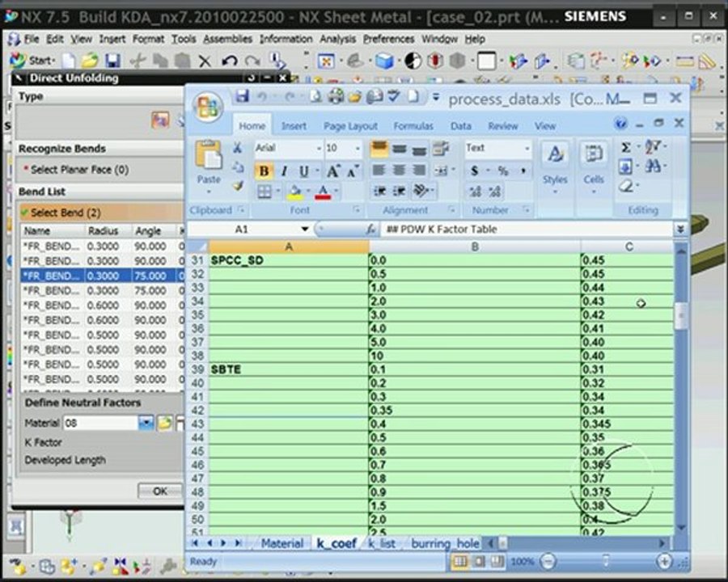The height and width of the screenshot is (582, 728).
Task: Click the Find & Select binoculars icon
Action: pos(653,167)
